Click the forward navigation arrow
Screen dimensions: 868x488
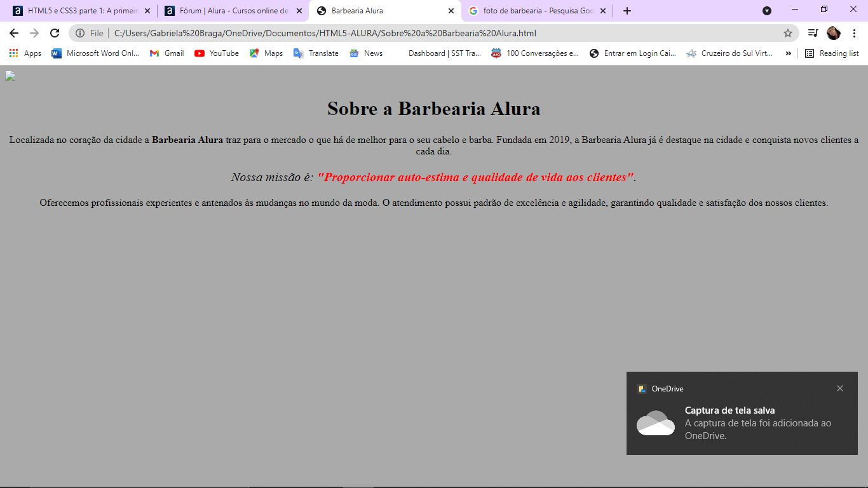tap(34, 33)
